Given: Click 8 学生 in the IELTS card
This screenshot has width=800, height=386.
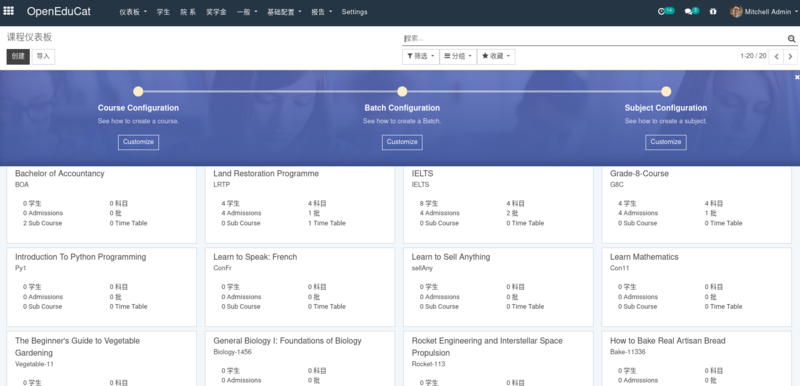Looking at the screenshot, I should coord(429,203).
